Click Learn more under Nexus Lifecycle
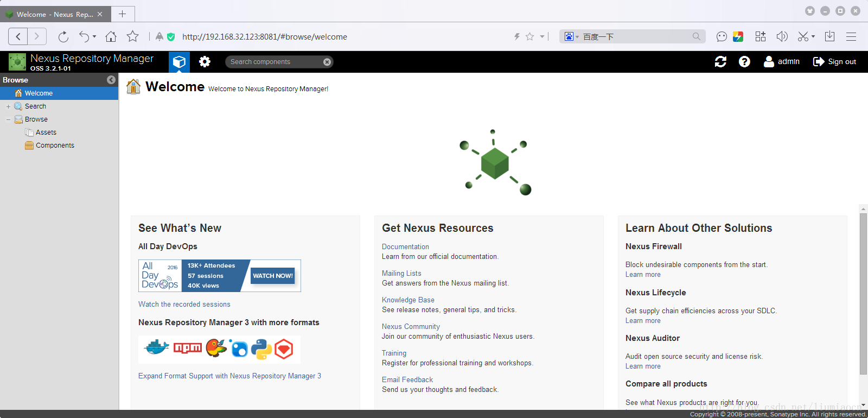The height and width of the screenshot is (418, 868). (643, 321)
